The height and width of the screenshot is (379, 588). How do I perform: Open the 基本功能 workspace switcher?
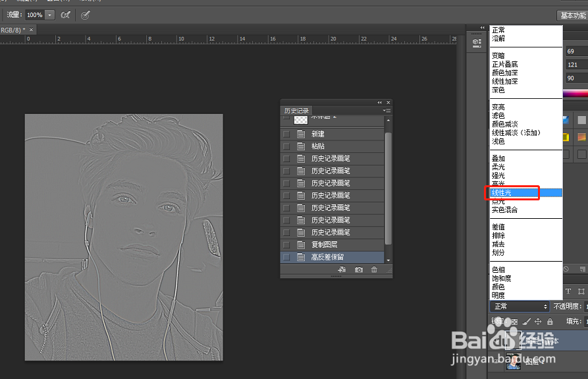572,15
